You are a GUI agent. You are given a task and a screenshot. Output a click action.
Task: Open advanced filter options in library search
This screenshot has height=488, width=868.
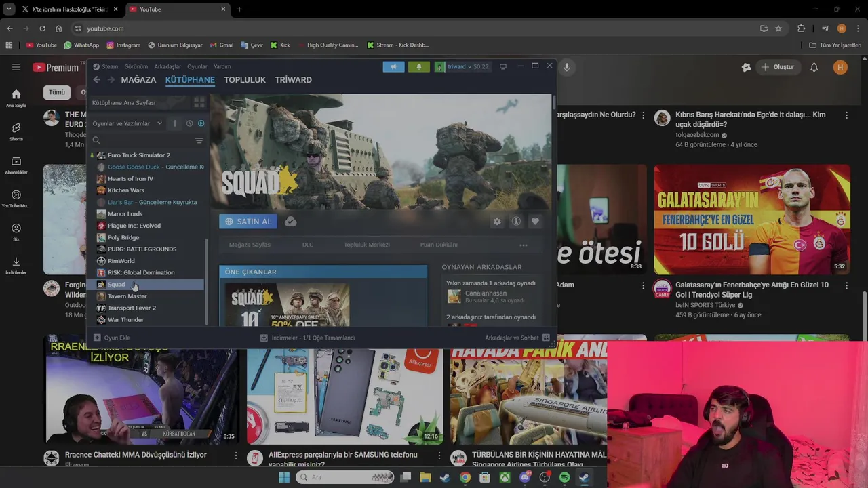[x=199, y=140]
